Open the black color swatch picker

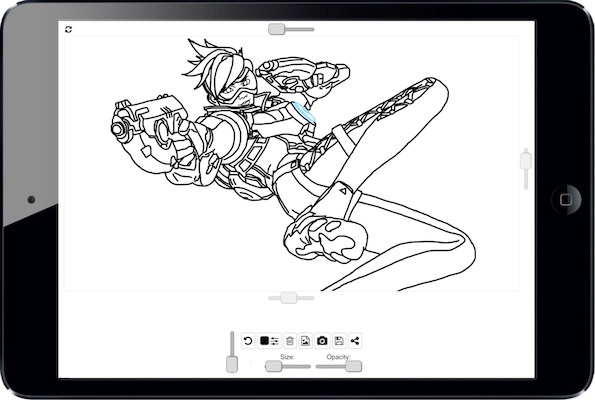tap(264, 341)
